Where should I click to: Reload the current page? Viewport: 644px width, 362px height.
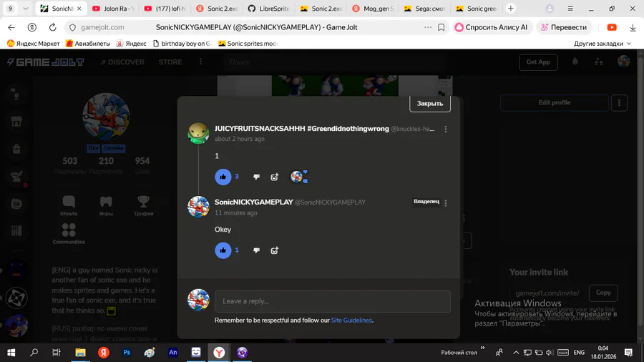(x=52, y=27)
